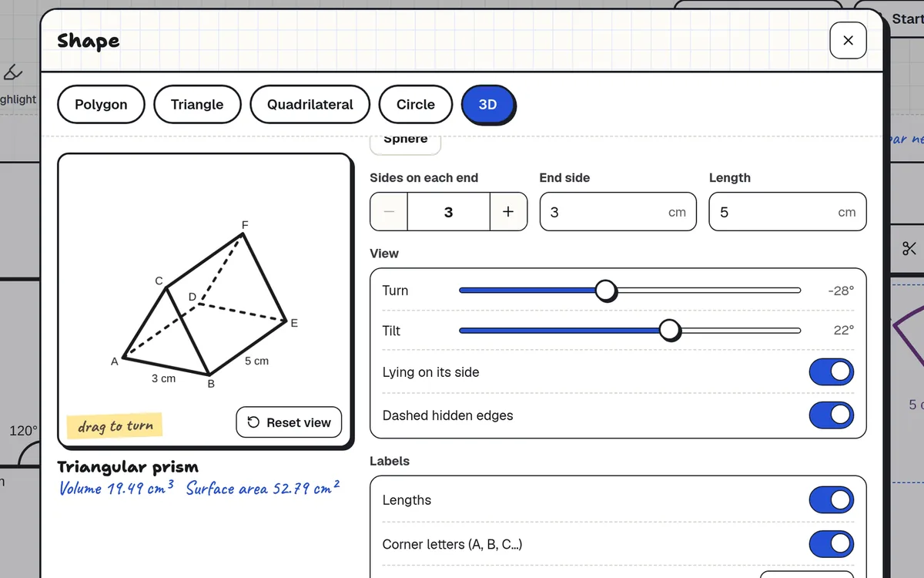Decrease sides on each end with minus
This screenshot has width=924, height=578.
click(x=389, y=212)
